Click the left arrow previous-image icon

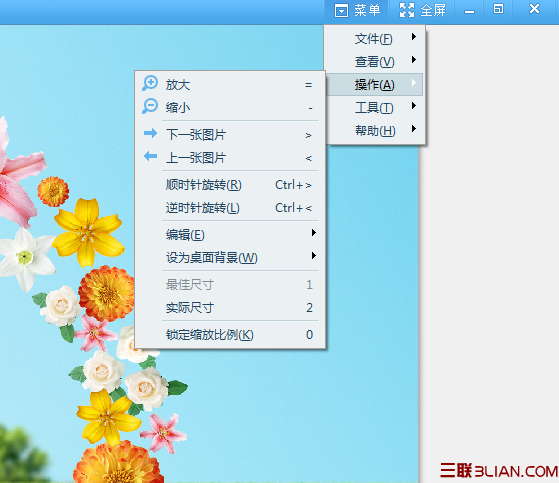click(150, 156)
